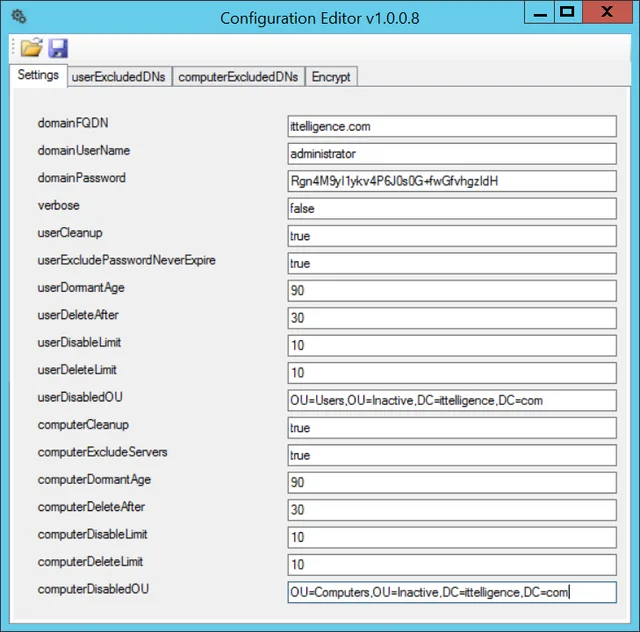Screen dimensions: 640x632
Task: Maximize the Configuration Editor window
Action: [x=568, y=12]
